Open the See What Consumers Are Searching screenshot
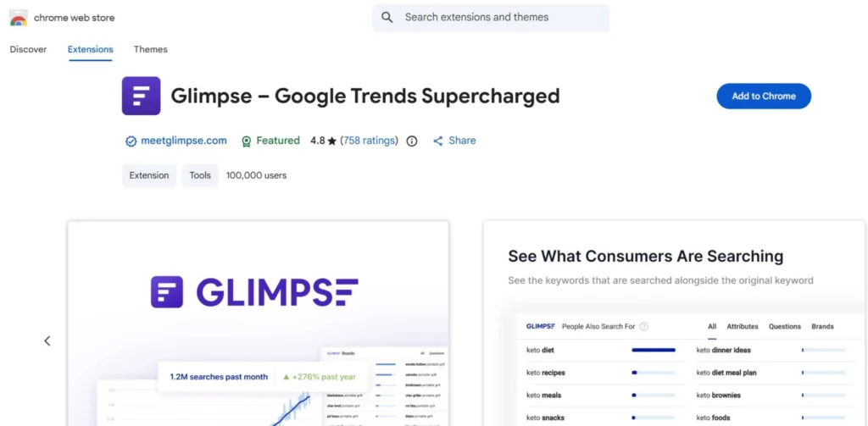 tap(674, 324)
